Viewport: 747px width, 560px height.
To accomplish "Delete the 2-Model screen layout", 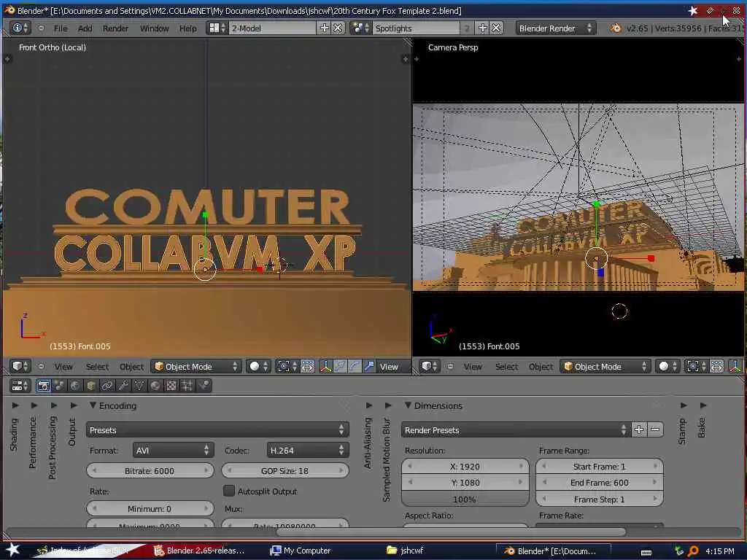I will coord(338,28).
